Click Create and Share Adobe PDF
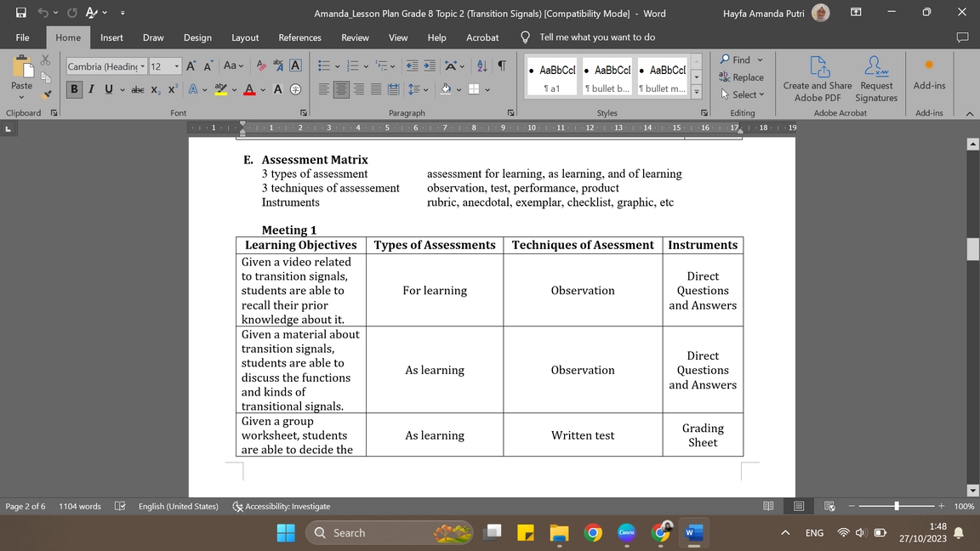 817,80
